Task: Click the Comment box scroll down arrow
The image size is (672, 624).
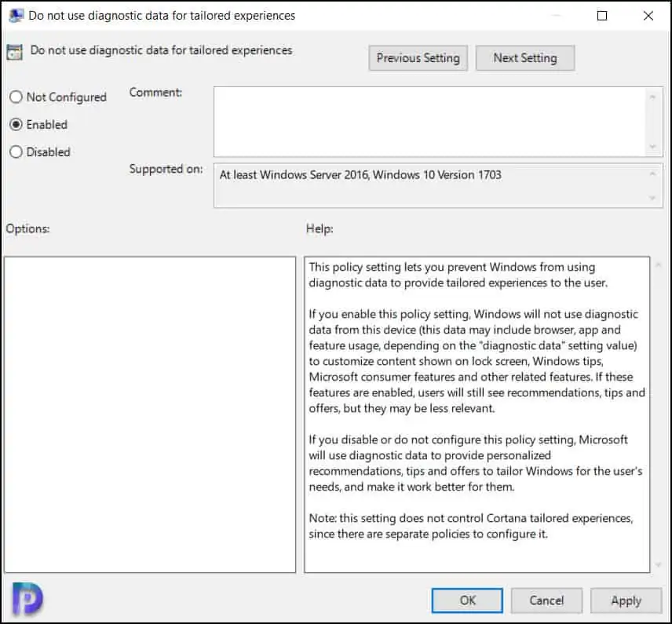Action: coord(652,147)
